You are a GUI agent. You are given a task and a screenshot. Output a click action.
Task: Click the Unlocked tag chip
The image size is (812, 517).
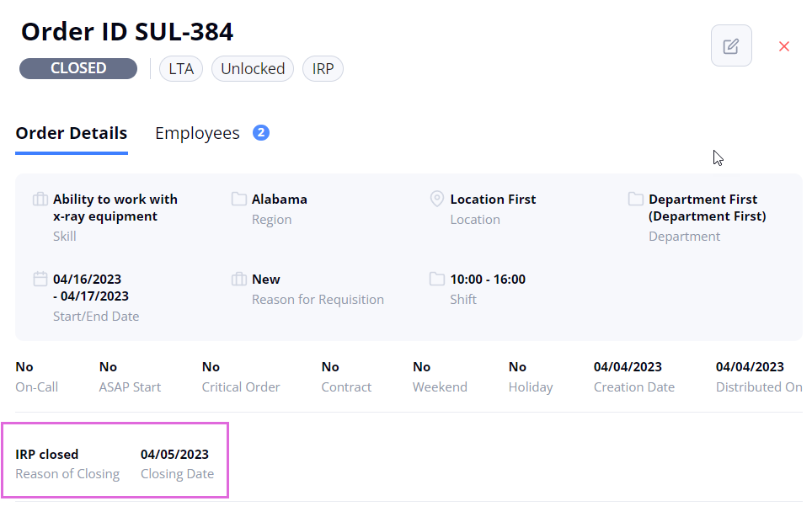(253, 69)
